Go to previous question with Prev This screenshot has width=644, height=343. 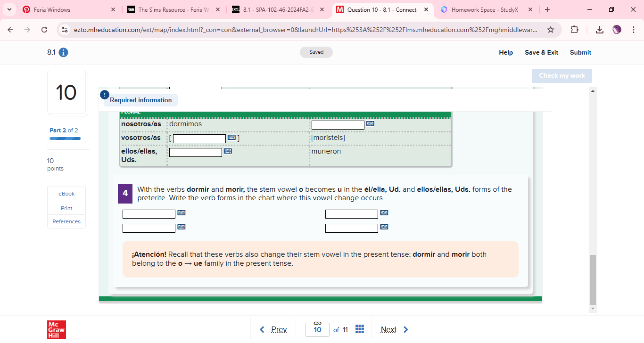273,329
